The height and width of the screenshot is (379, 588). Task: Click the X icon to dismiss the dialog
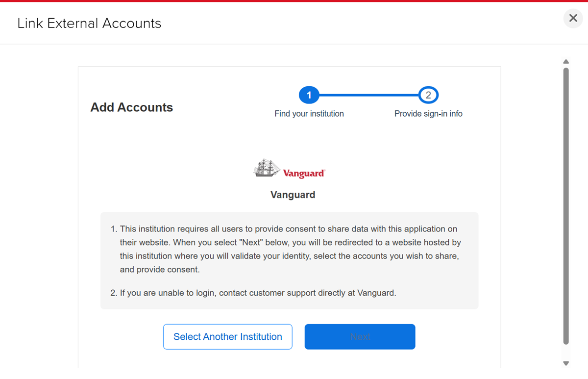click(573, 18)
